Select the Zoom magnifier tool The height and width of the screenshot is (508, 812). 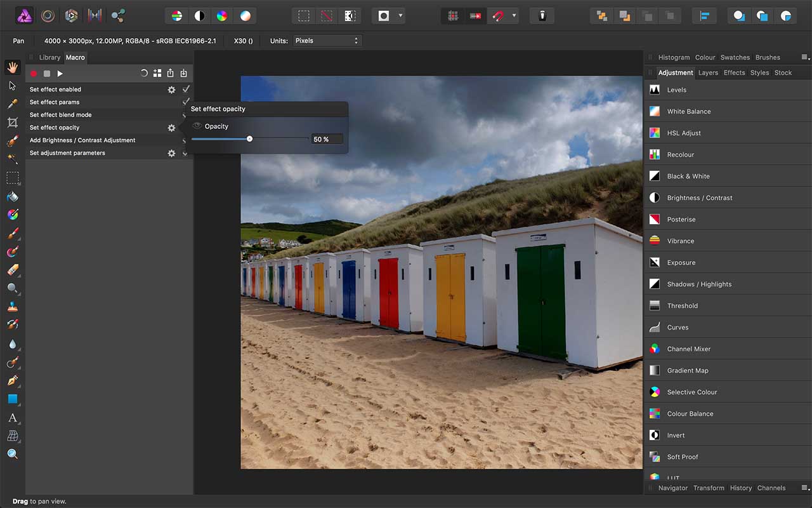point(12,454)
